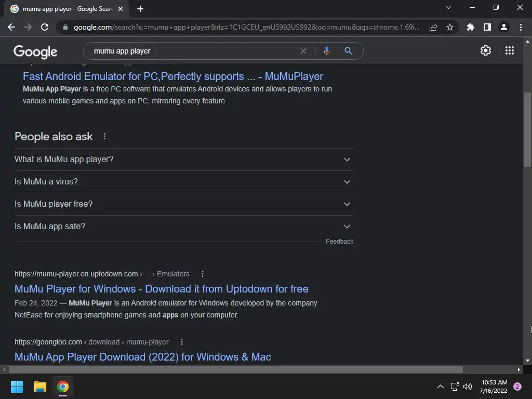Image resolution: width=532 pixels, height=399 pixels.
Task: Open site info via lock icon
Action: click(65, 27)
